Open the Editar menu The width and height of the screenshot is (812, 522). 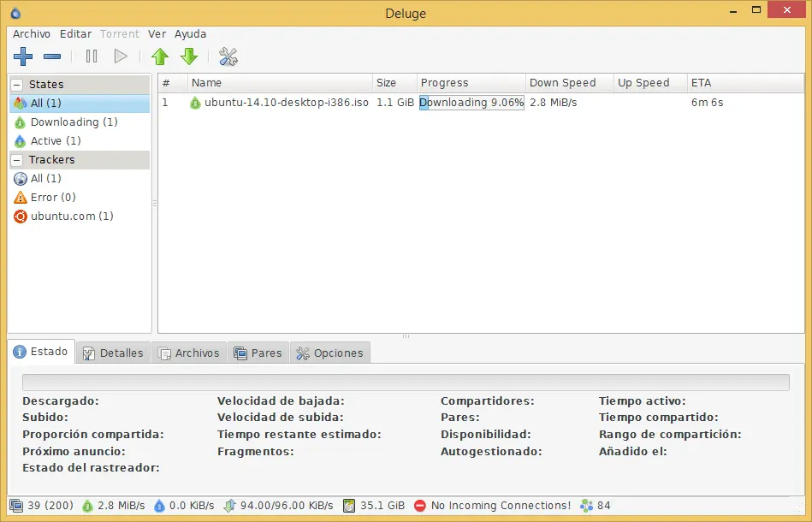(x=75, y=33)
